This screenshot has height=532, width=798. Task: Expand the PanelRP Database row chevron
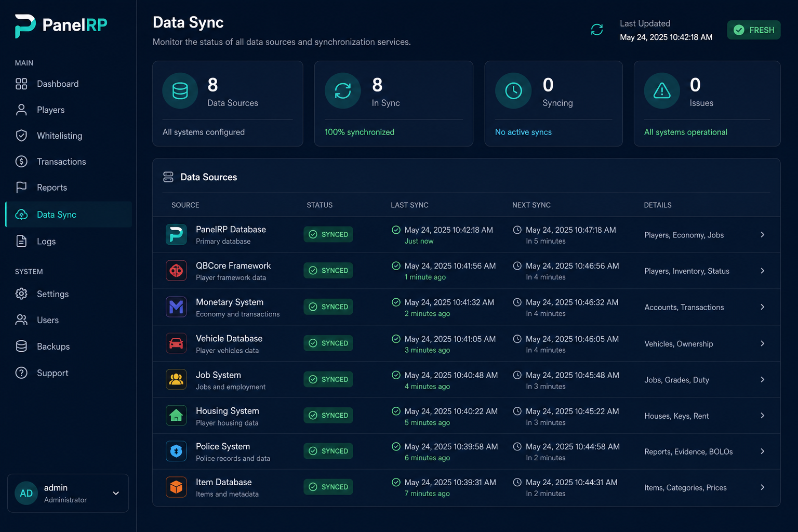(x=762, y=235)
